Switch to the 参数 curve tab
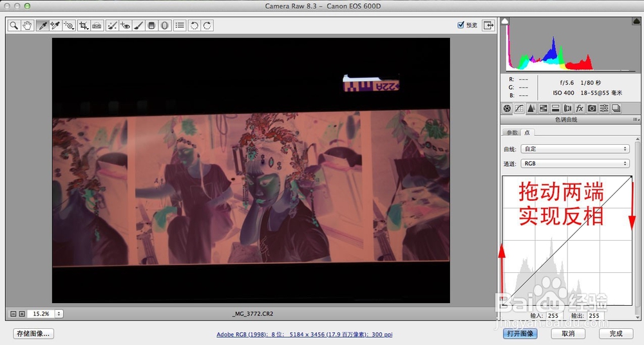Screen dimensions: 644x345 [x=512, y=133]
